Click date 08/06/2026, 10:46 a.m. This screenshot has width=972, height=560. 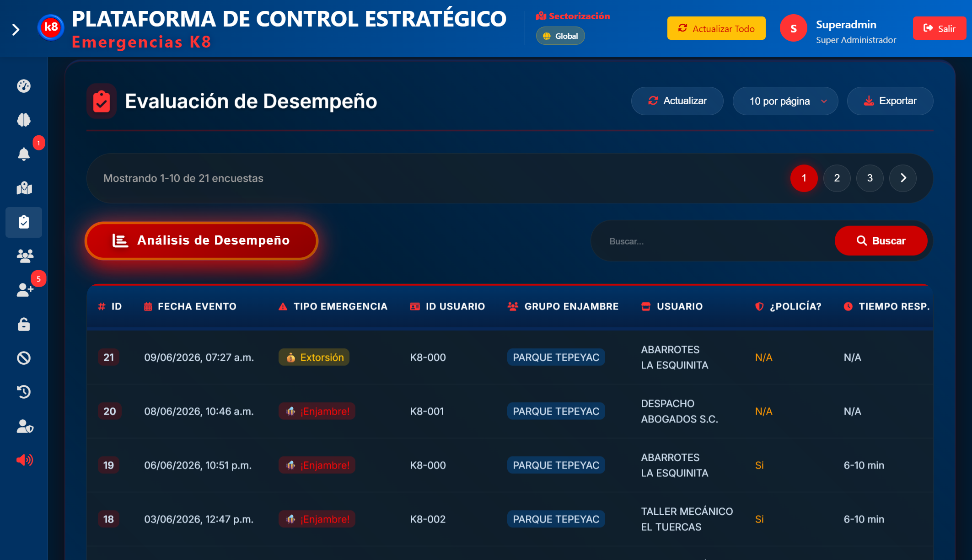(199, 411)
